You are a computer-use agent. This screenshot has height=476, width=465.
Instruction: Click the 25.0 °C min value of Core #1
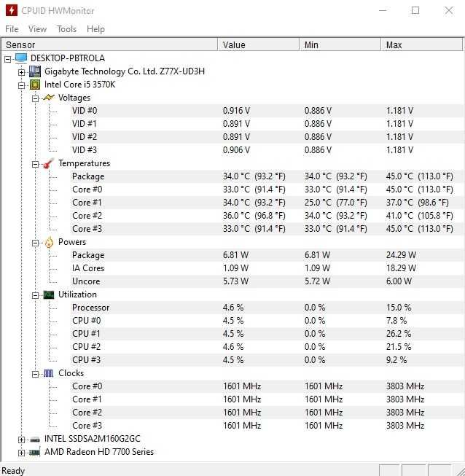click(x=336, y=203)
